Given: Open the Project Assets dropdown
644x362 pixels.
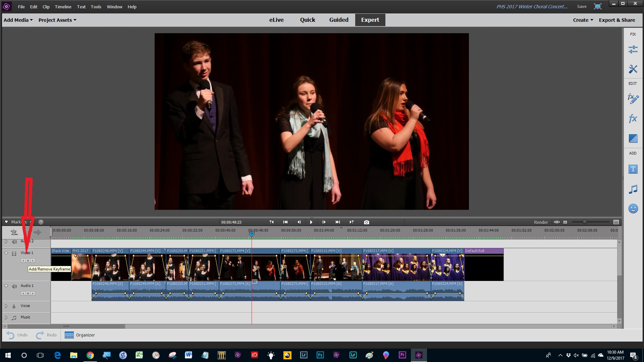Looking at the screenshot, I should [57, 20].
